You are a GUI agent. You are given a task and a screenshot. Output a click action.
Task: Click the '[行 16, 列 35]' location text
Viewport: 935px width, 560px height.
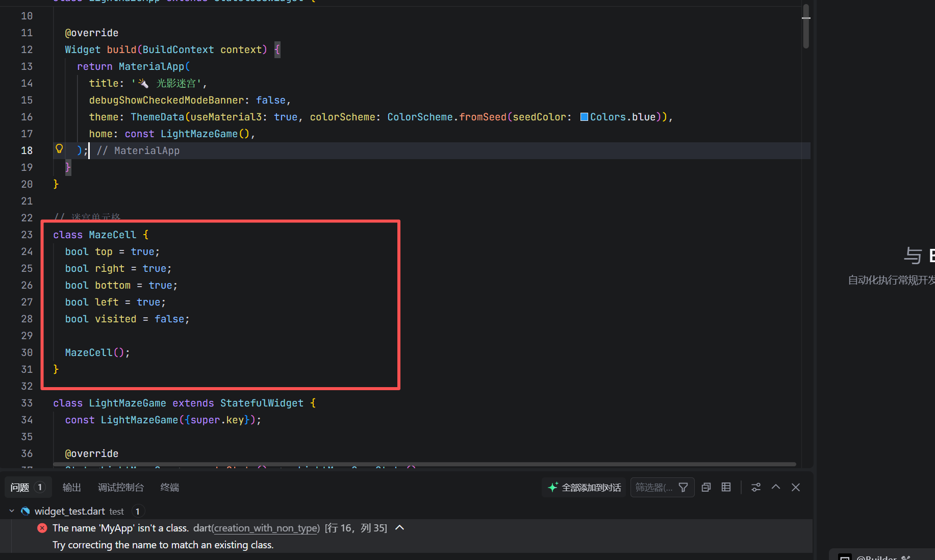tap(356, 528)
